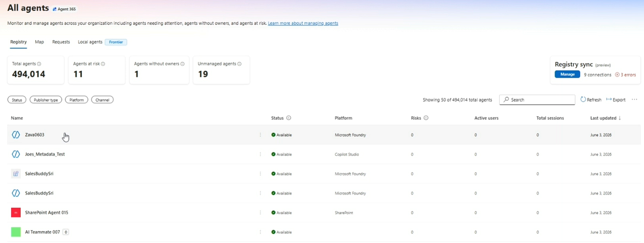Switch to the Local agents tab
644x243 pixels.
[90, 42]
